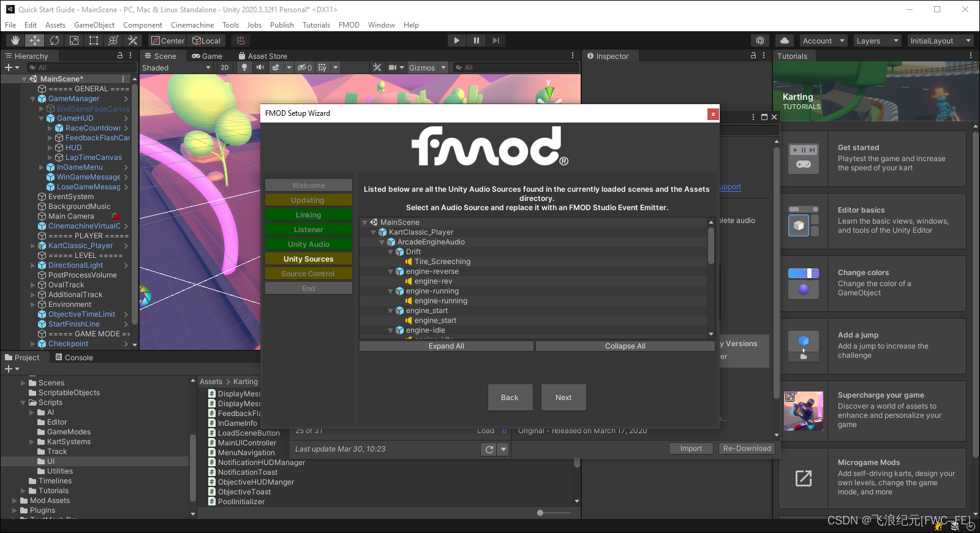Screen dimensions: 980x533
Task: Open the Shaded draw mode dropdown
Action: click(x=176, y=67)
